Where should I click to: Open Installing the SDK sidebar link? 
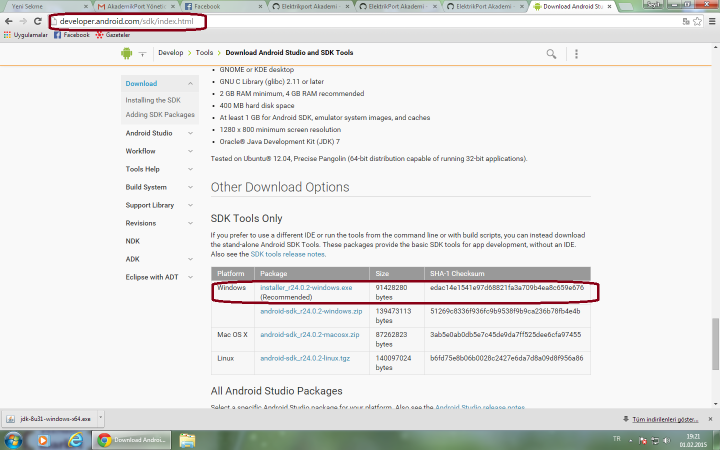pyautogui.click(x=153, y=100)
